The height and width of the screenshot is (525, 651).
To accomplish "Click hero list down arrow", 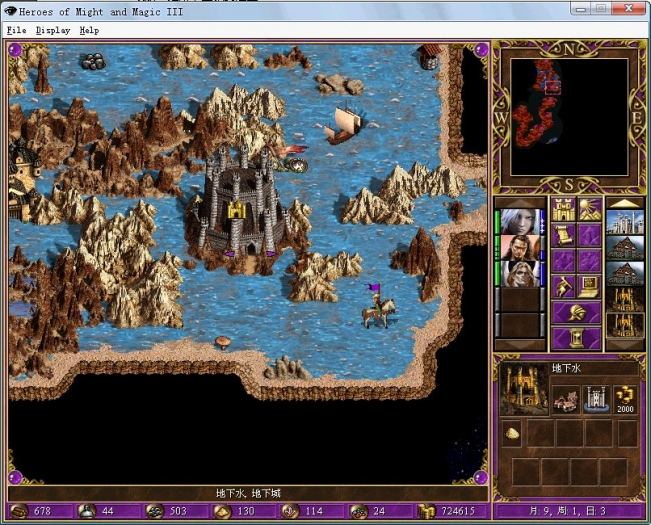I will click(520, 345).
